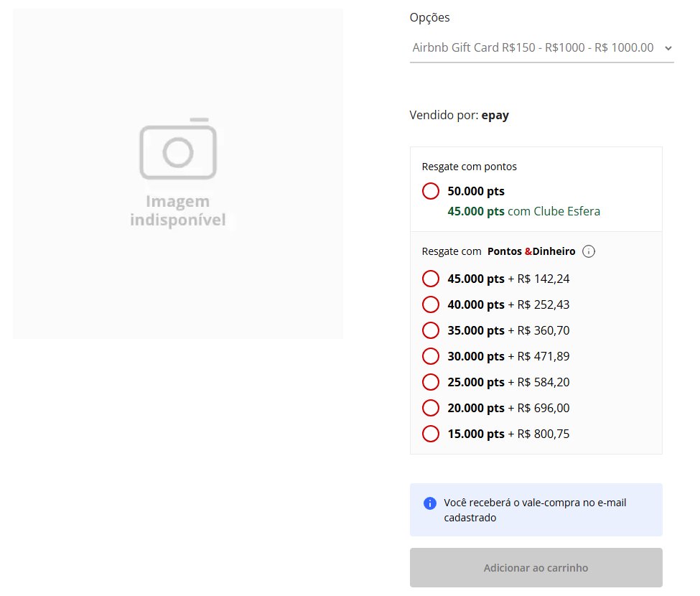Select the 20.000 pts + R$ 696,00 radio
The image size is (700, 596).
(431, 408)
